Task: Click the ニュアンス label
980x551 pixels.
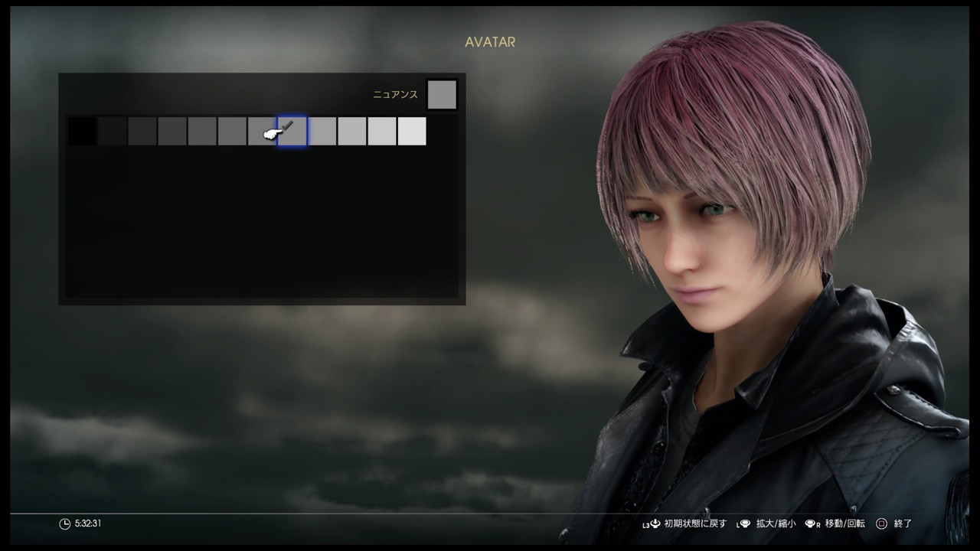Action: coord(395,95)
